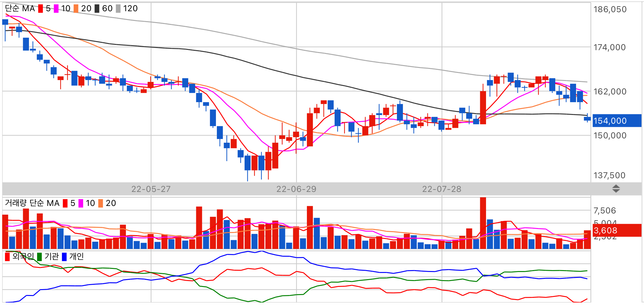The height and width of the screenshot is (305, 644).
Task: Click the 174,000 price axis label
Action: [x=609, y=47]
